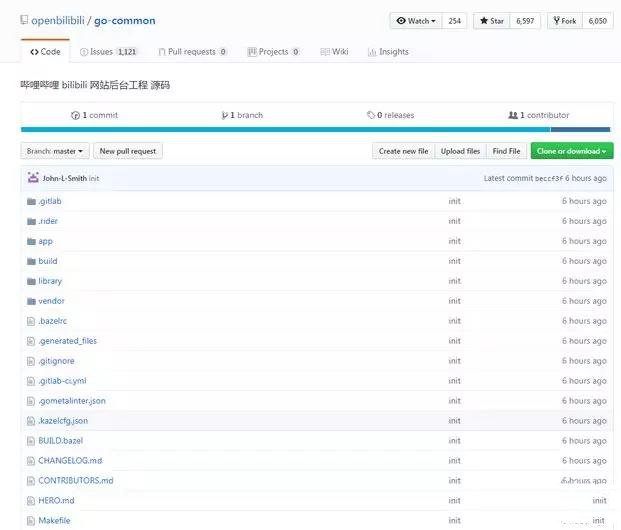The width and height of the screenshot is (621, 530).
Task: Click the .bazelrc file icon
Action: [x=31, y=321]
